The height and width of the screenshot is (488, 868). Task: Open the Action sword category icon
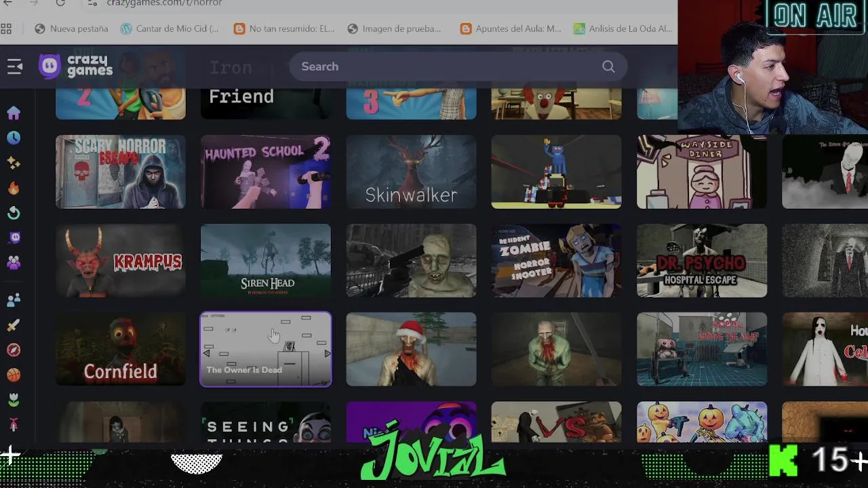(14, 325)
